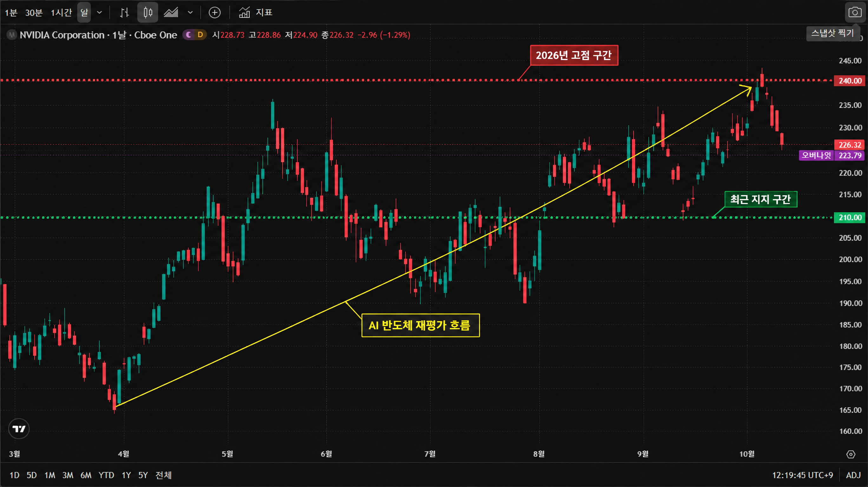Select the bar chart style icon
Viewport: 868px width, 487px height.
click(x=124, y=13)
